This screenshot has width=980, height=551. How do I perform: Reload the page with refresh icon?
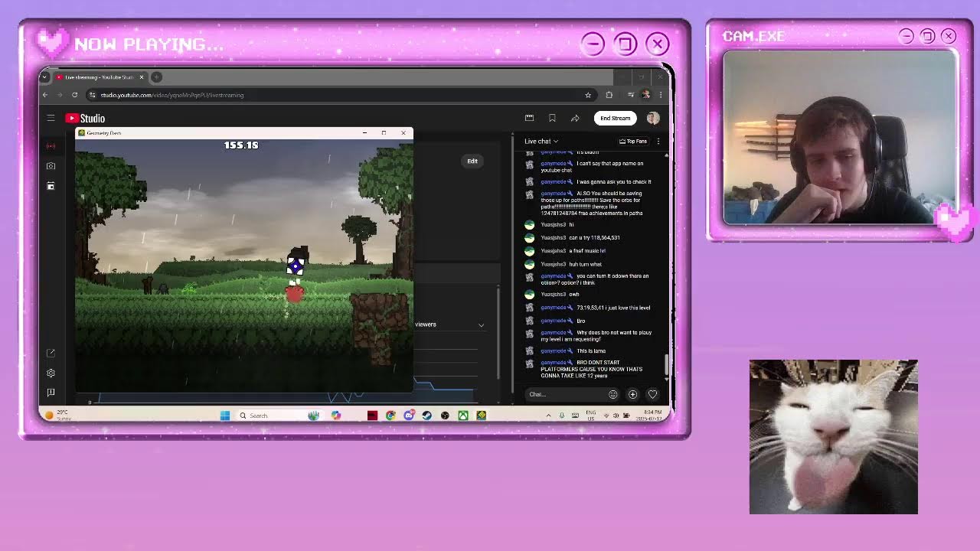pyautogui.click(x=74, y=95)
